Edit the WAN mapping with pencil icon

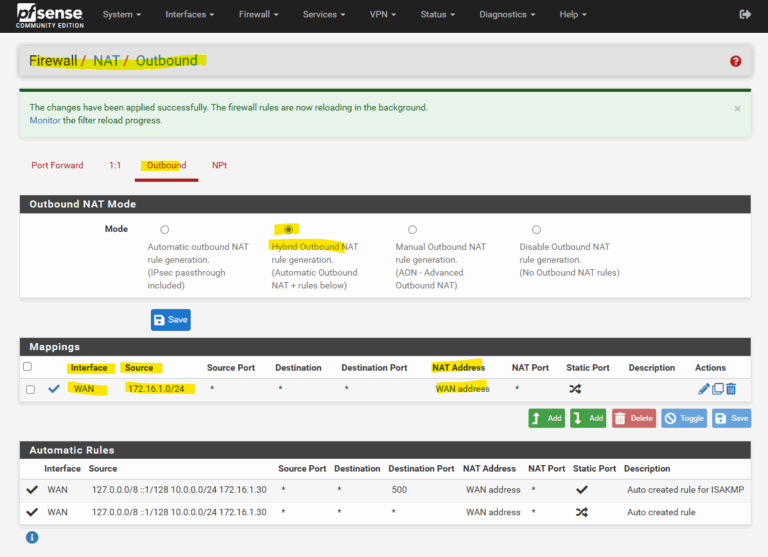click(x=703, y=389)
